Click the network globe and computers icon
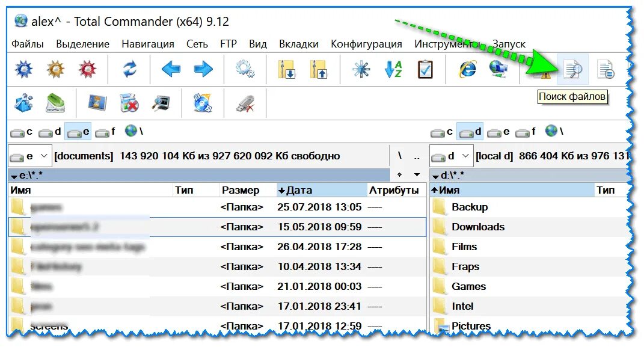 click(498, 69)
